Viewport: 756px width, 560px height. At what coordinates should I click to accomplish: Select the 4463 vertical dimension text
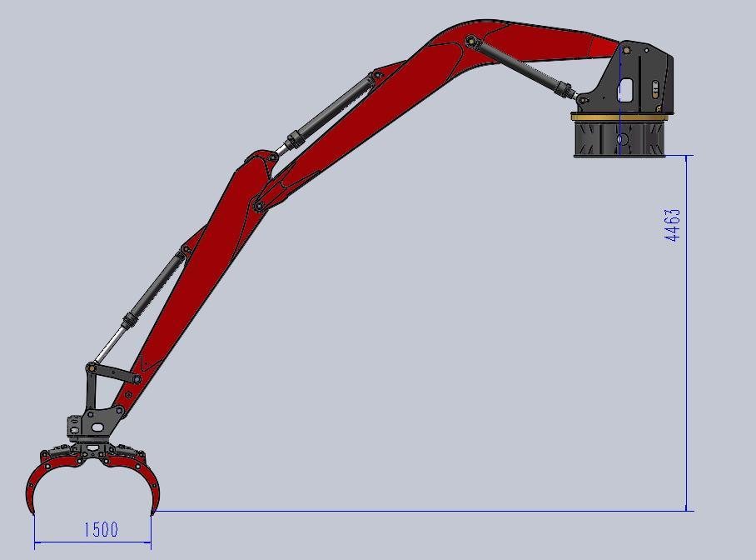[x=673, y=225]
